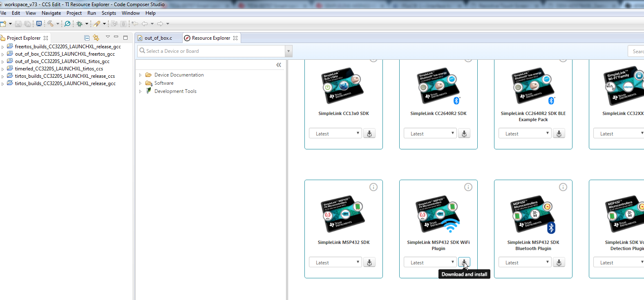Click the Save All toolbar icon
This screenshot has height=300, width=644.
click(x=27, y=24)
